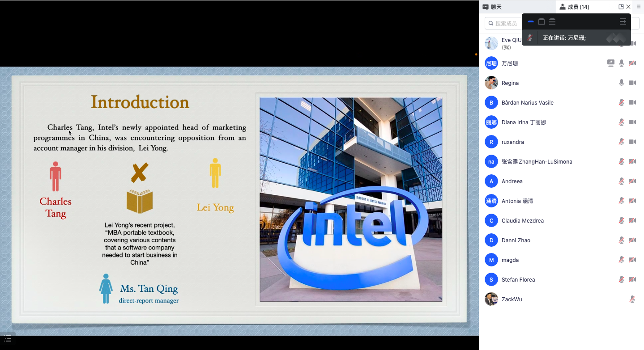Toggle Regina's microphone icon
The height and width of the screenshot is (350, 644).
(622, 83)
